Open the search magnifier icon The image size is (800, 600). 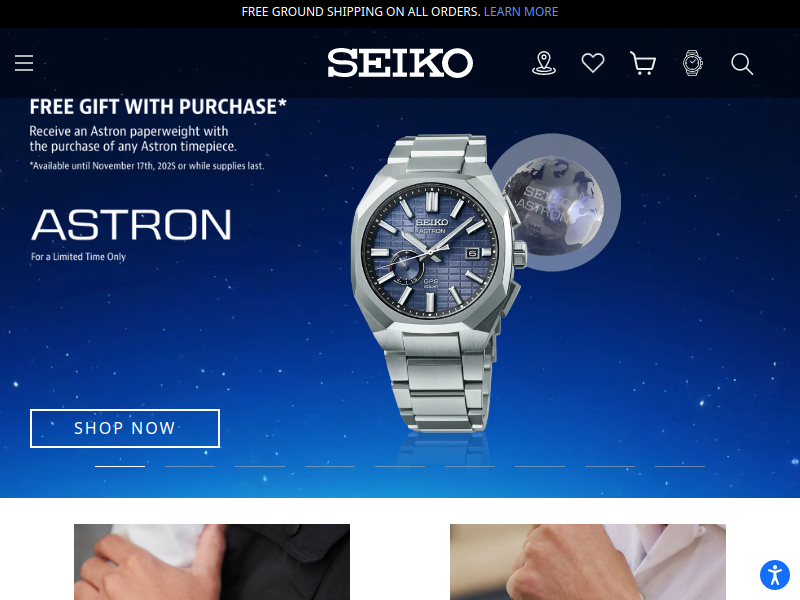click(742, 64)
